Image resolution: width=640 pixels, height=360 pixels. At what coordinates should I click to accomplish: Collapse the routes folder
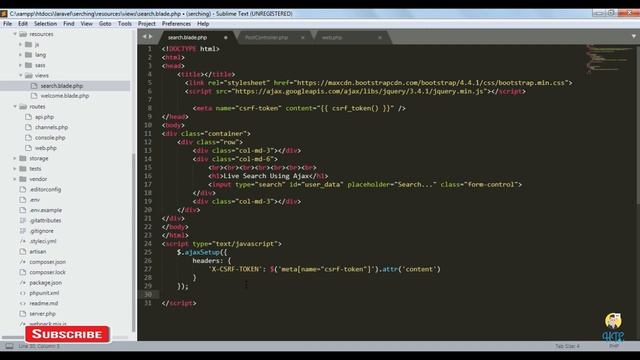pyautogui.click(x=15, y=106)
